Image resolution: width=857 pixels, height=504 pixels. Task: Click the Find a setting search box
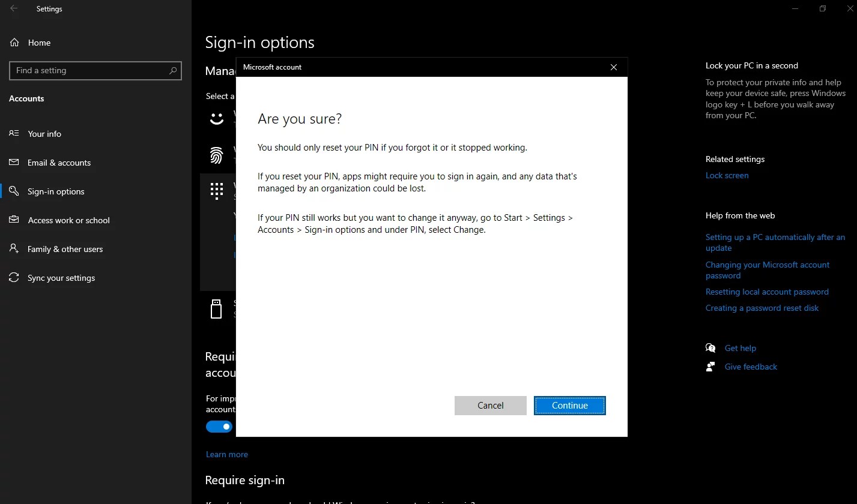coord(95,70)
